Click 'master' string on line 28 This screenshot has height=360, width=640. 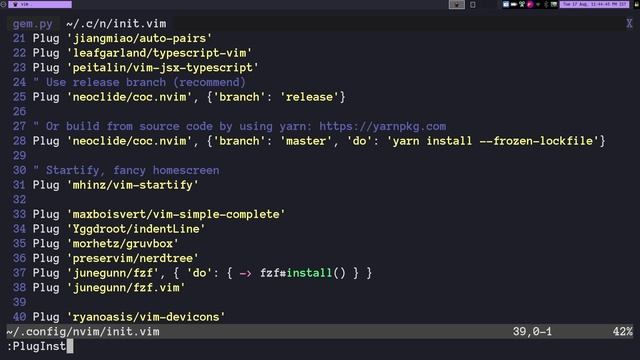309,141
